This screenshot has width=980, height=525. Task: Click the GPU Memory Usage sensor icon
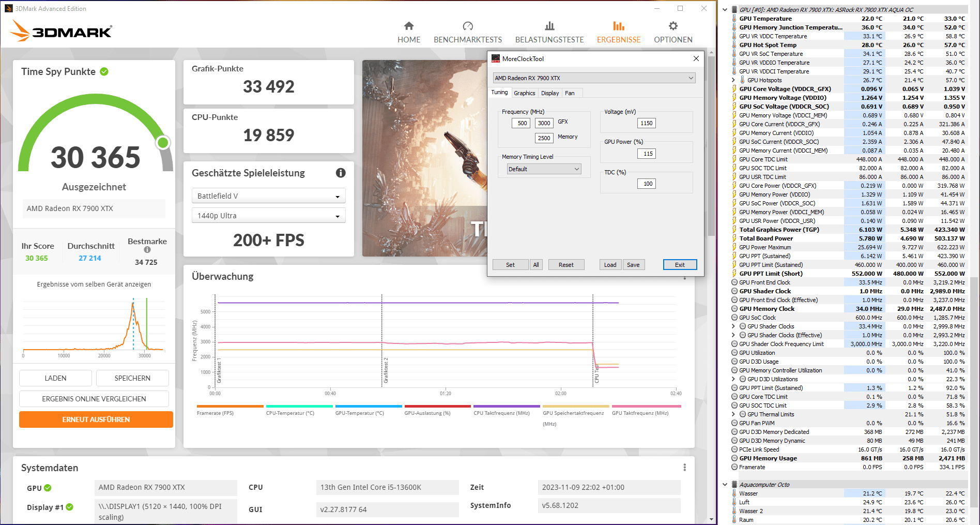[734, 458]
